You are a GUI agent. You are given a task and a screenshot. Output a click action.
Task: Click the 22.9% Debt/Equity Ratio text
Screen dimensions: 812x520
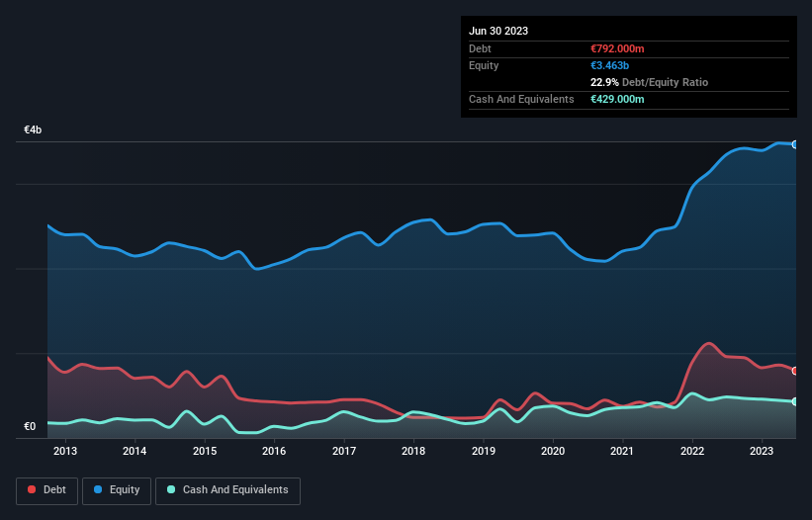click(649, 82)
